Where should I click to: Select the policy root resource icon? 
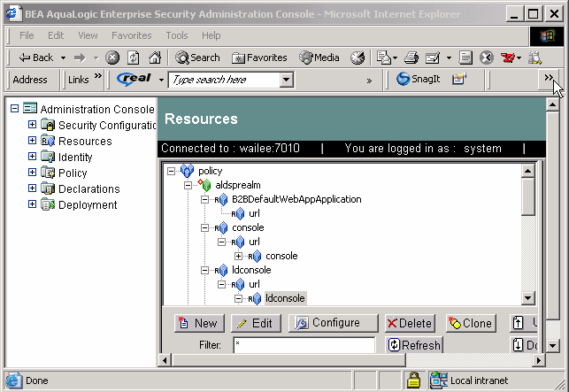pyautogui.click(x=188, y=171)
